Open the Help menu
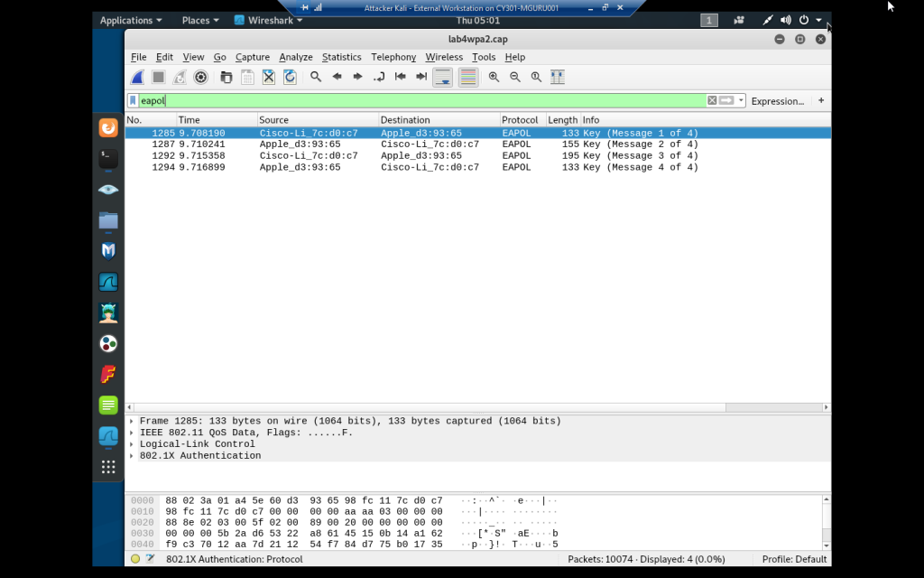Screen dimensions: 924x578 [515, 57]
